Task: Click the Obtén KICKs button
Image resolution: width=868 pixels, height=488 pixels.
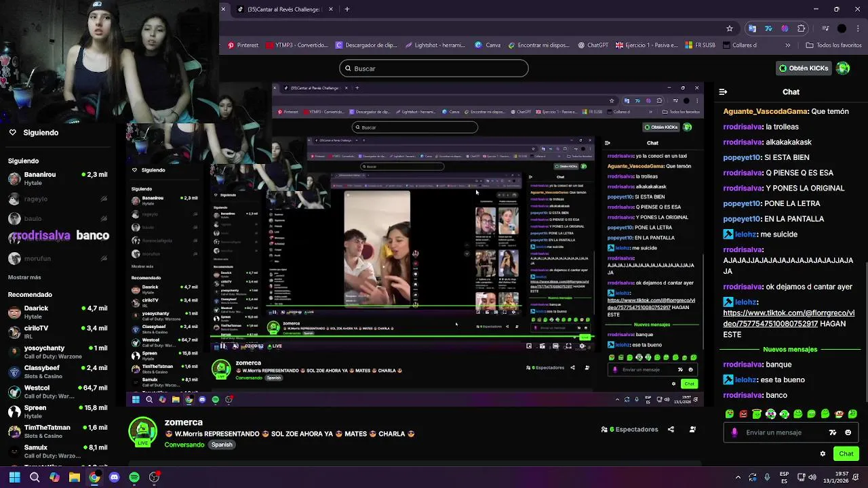Action: (x=804, y=68)
